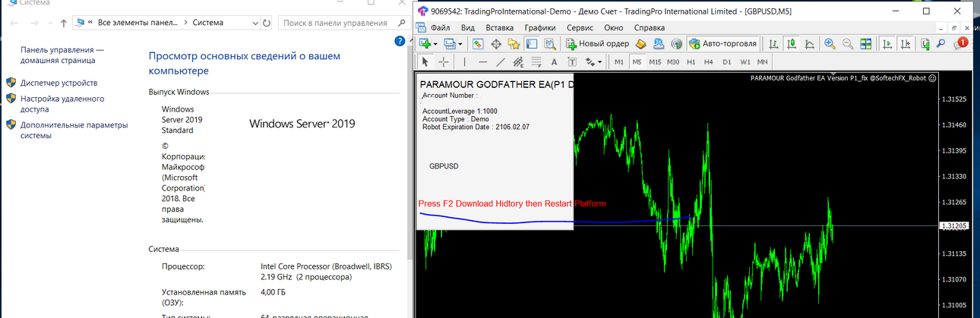The height and width of the screenshot is (318, 980).
Task: Expand the Profiles dropdown arrow
Action: 460,43
